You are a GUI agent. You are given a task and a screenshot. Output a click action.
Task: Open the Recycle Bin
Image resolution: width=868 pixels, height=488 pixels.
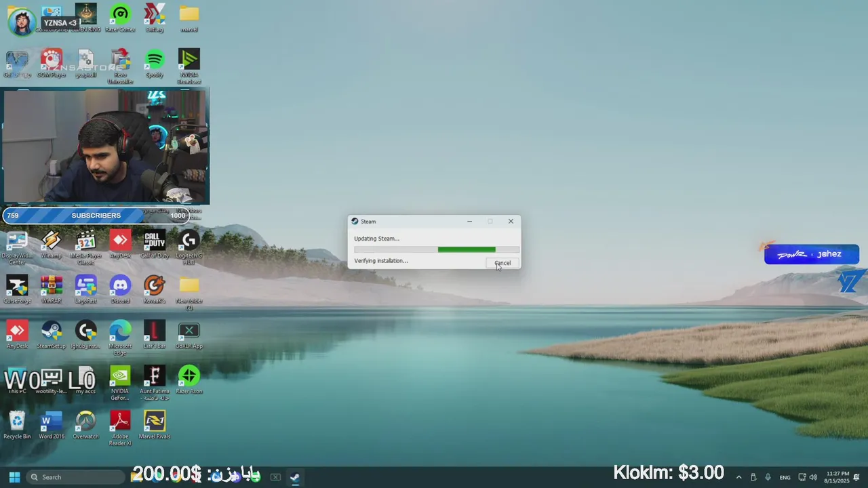pyautogui.click(x=17, y=426)
